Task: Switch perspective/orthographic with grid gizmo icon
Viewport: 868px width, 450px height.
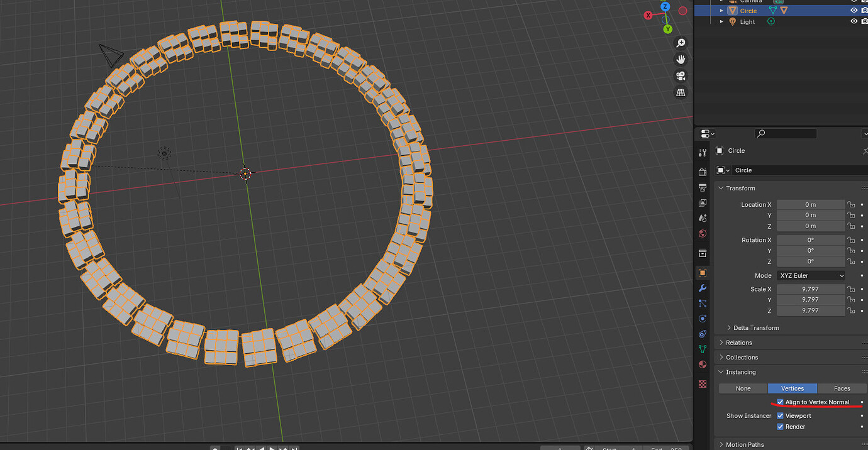Action: (x=681, y=92)
